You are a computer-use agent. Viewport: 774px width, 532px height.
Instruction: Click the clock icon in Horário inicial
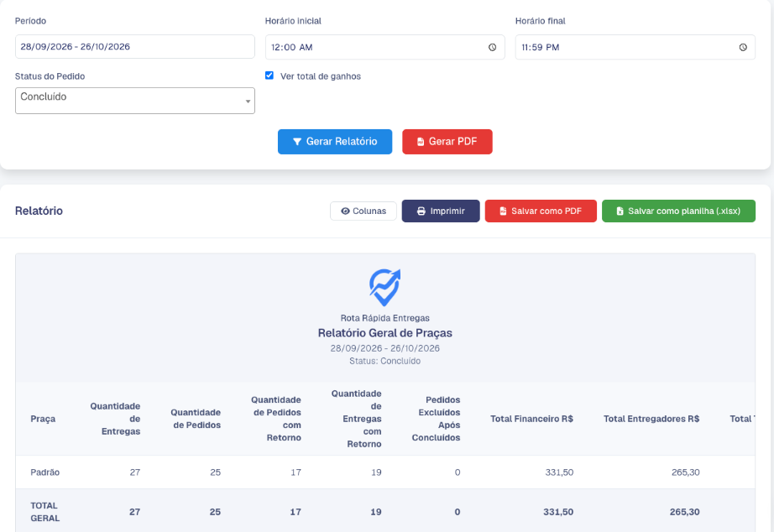[x=492, y=47]
